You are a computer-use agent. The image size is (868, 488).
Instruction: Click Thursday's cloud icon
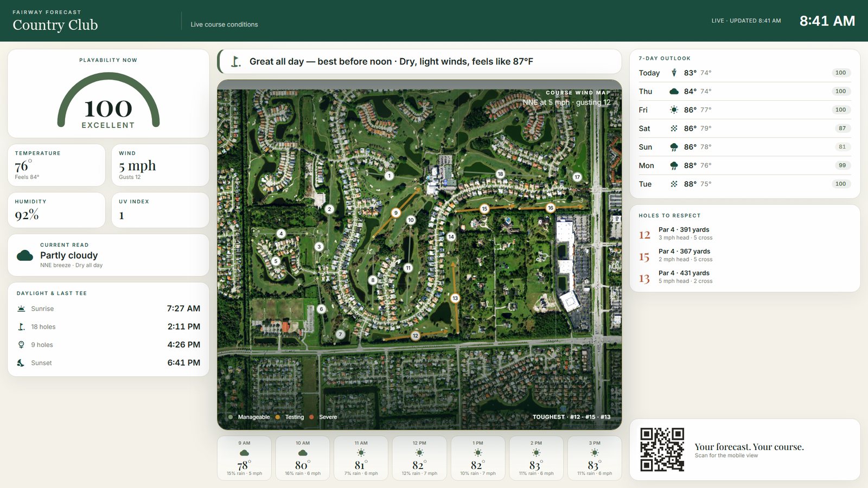[x=674, y=91]
